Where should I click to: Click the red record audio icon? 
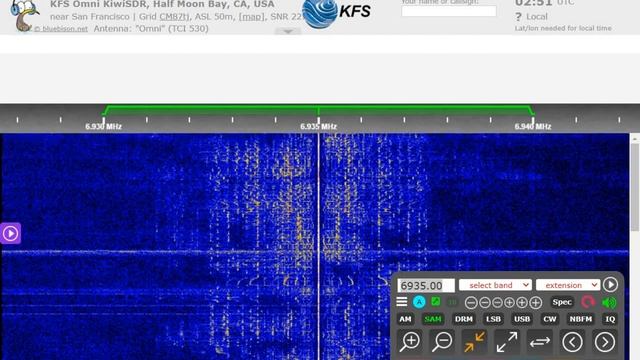click(588, 302)
